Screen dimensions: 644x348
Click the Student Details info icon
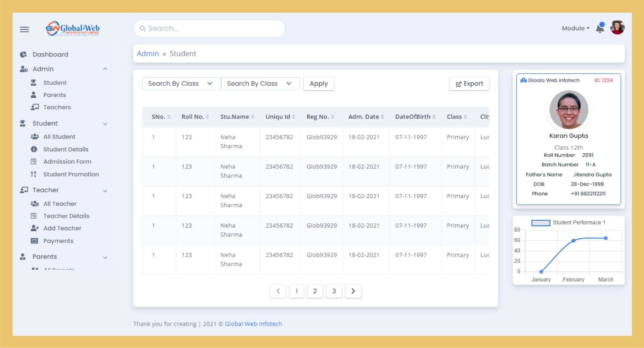point(34,149)
